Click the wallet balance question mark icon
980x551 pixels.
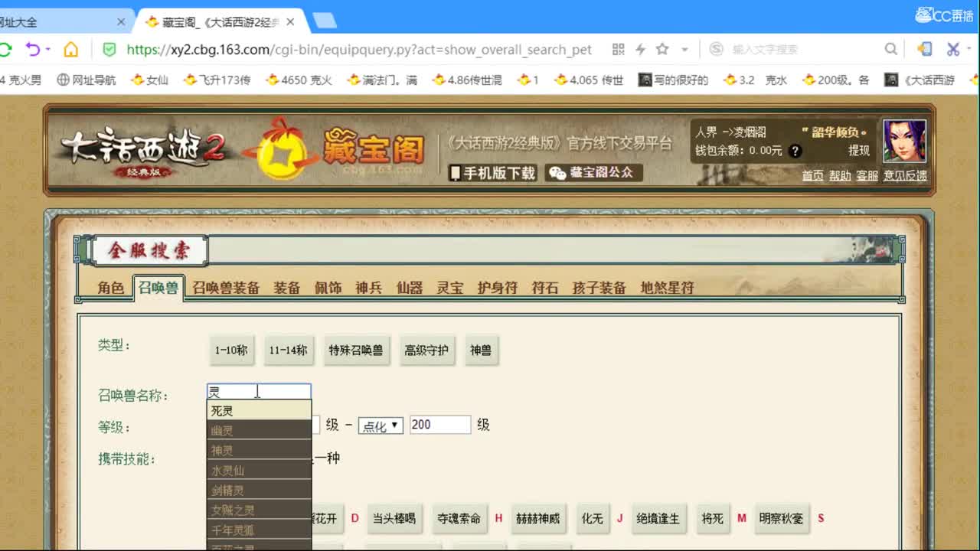[x=795, y=151]
